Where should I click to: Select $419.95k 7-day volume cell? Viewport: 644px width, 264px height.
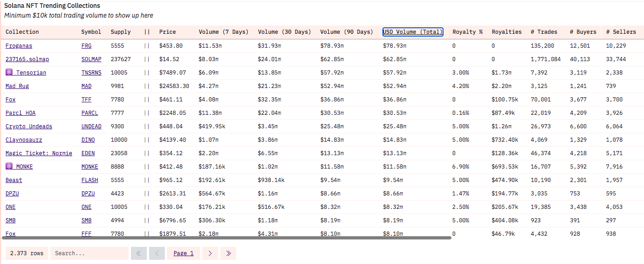click(212, 126)
